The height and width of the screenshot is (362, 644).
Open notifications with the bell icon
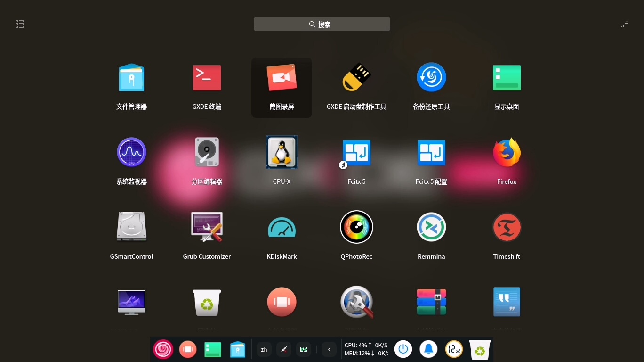[x=428, y=349]
